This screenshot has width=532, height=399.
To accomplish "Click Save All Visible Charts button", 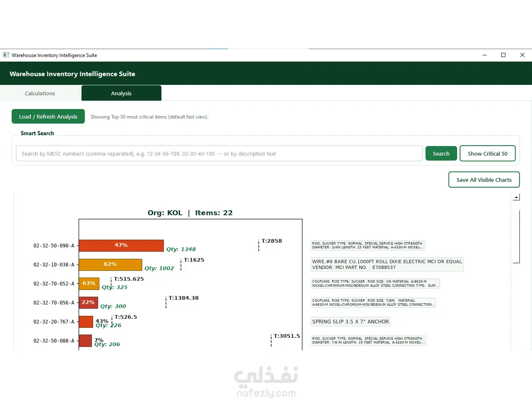I will [x=484, y=180].
